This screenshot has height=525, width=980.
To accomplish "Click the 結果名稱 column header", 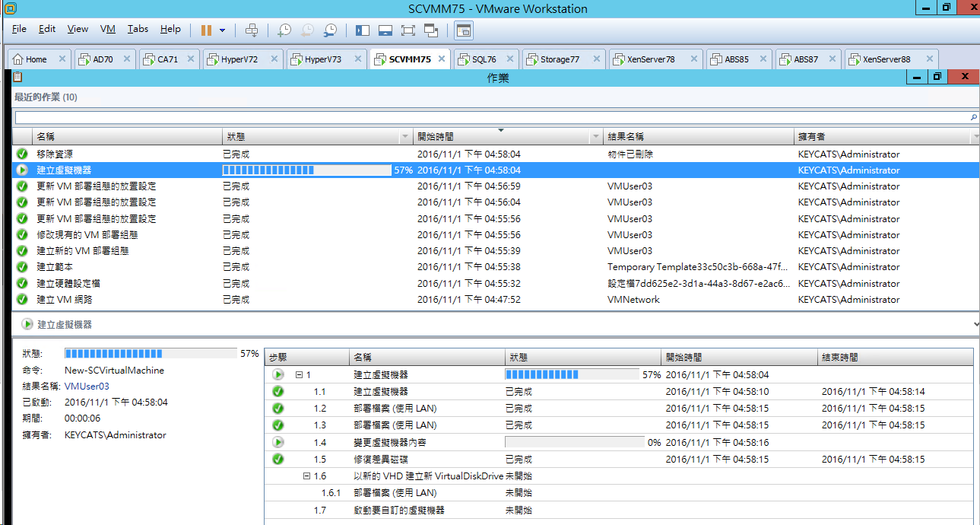I will tap(698, 137).
